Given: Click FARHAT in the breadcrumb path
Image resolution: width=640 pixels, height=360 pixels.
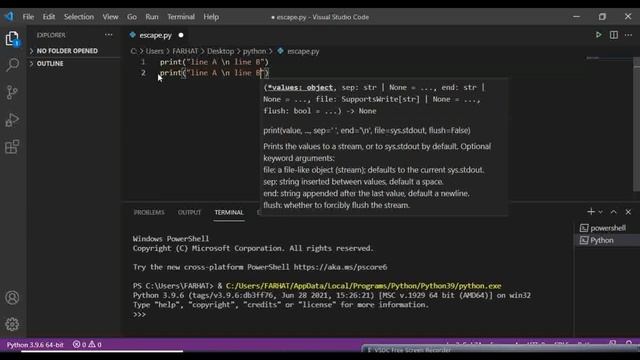Looking at the screenshot, I should pos(185,51).
